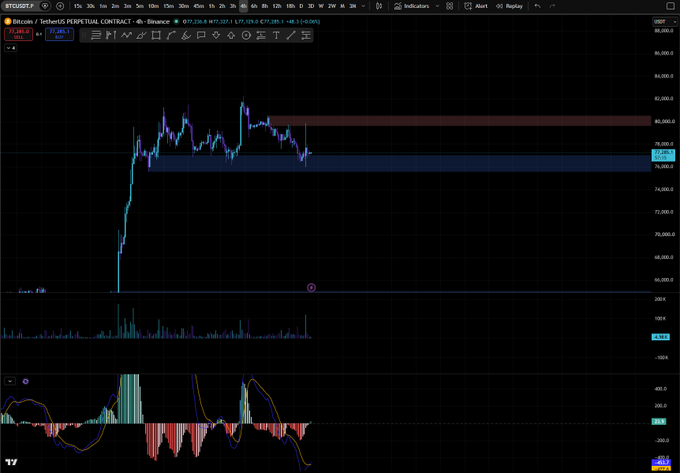Select the tool left of Text icon
The image size is (680, 473).
pos(261,36)
